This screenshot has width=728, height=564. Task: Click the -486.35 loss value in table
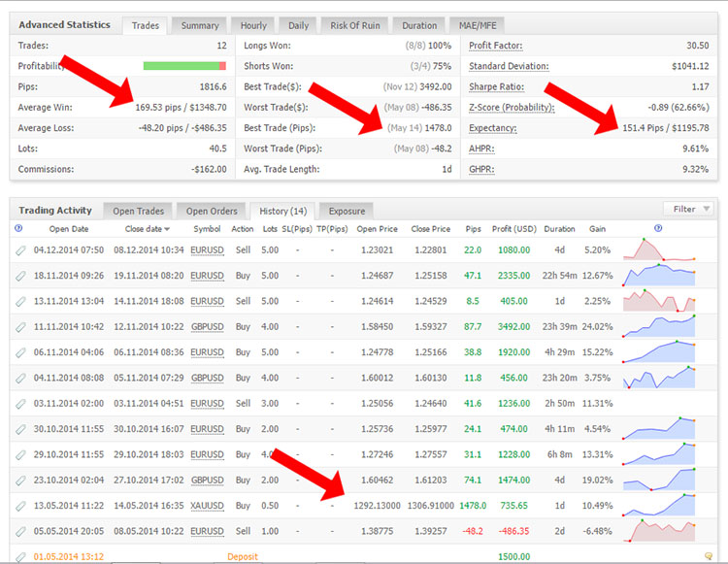point(513,531)
